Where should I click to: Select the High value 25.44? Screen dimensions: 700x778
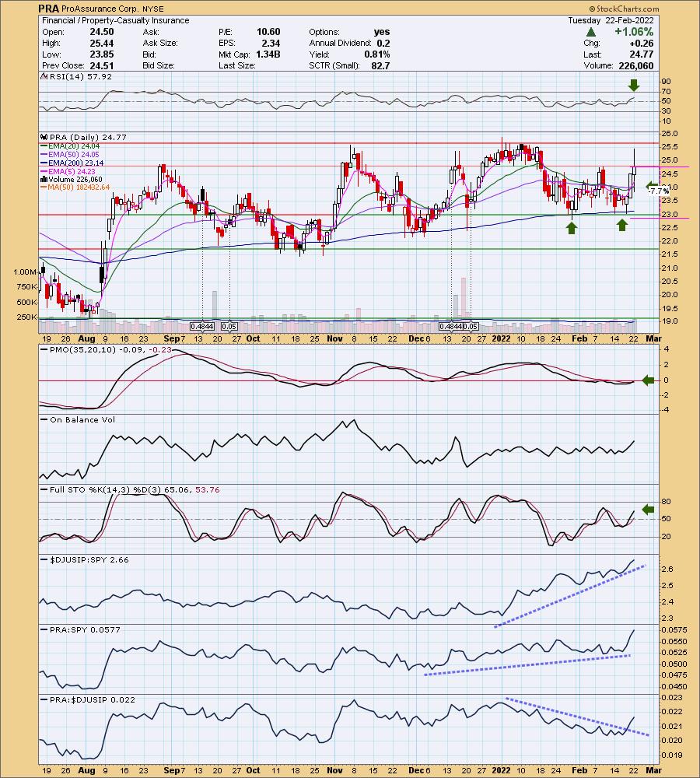[102, 43]
